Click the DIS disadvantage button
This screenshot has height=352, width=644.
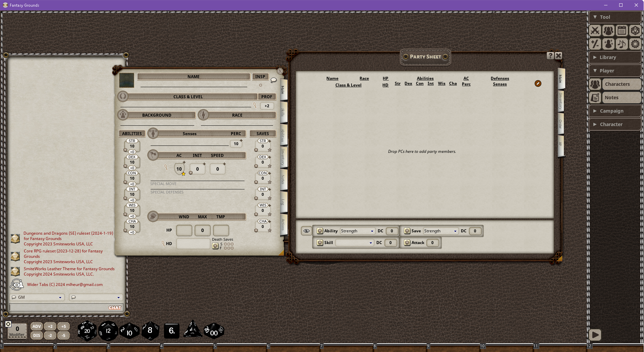(37, 335)
